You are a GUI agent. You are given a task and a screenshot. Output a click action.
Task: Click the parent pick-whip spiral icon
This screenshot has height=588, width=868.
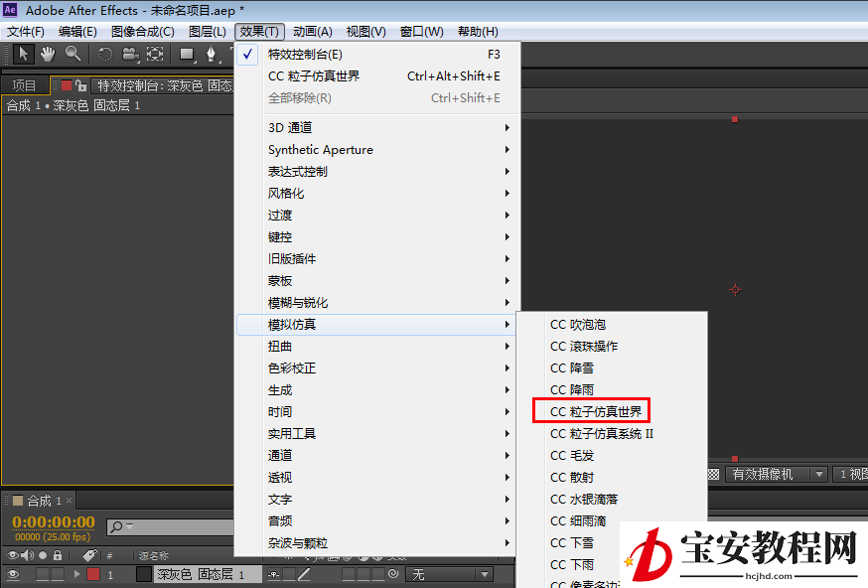point(393,574)
